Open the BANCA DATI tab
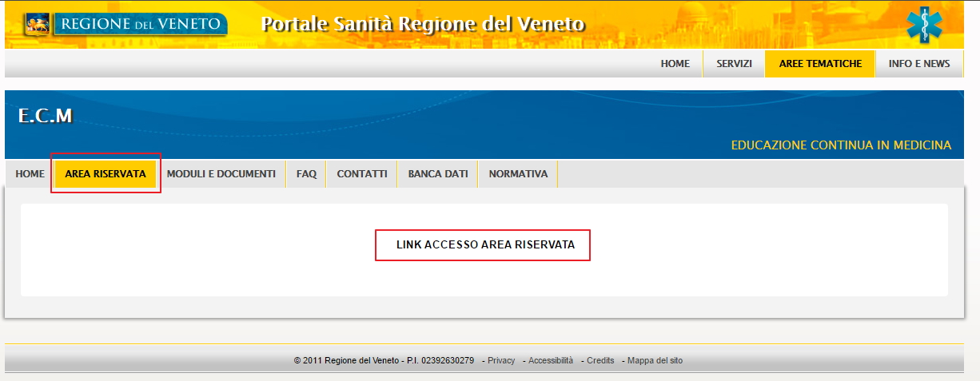This screenshot has height=381, width=980. [x=438, y=174]
